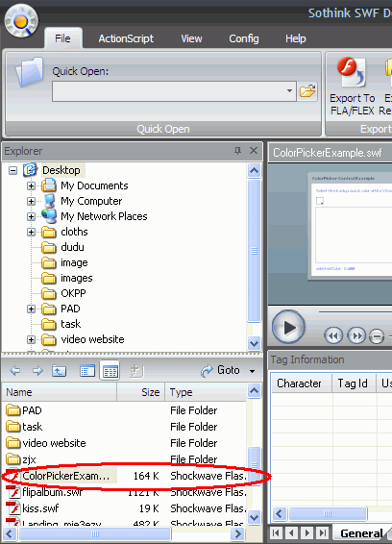Click the folder tree scrollbar down arrow
Screen dimensions: 392x544
[255, 343]
